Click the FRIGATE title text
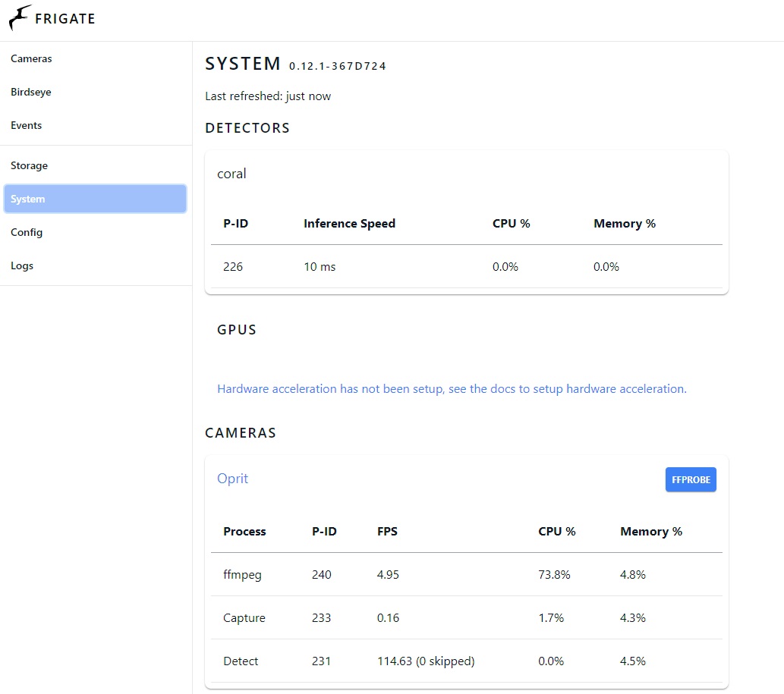Viewport: 784px width, 694px height. (65, 19)
